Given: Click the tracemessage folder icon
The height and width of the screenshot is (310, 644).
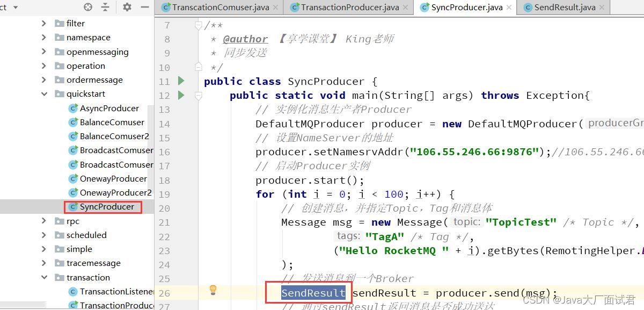Looking at the screenshot, I should tap(59, 263).
